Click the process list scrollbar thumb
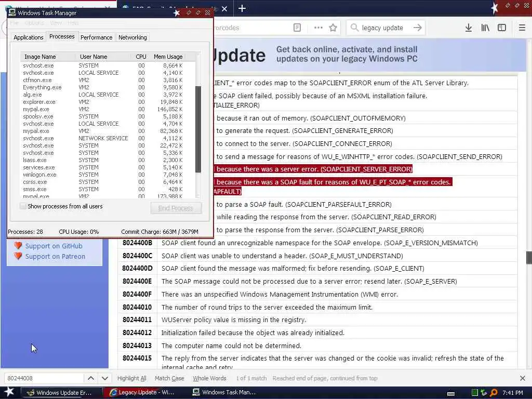The width and height of the screenshot is (532, 399). (x=198, y=129)
